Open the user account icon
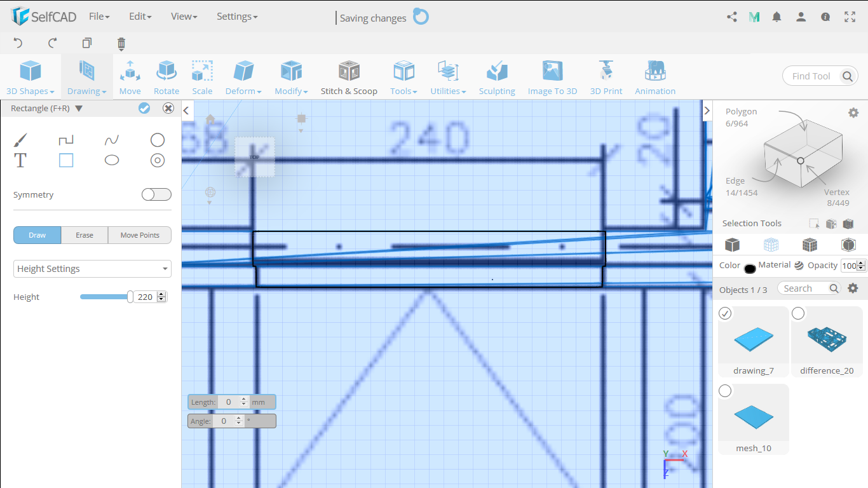The image size is (868, 488). pos(801,17)
